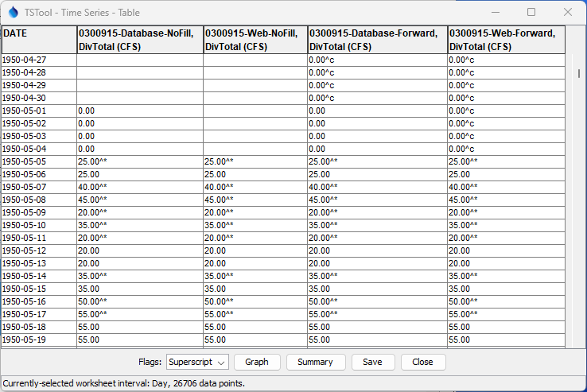Select Database-NoFill 50.00^* on 1950-05-16
The image size is (587, 392).
coord(140,302)
